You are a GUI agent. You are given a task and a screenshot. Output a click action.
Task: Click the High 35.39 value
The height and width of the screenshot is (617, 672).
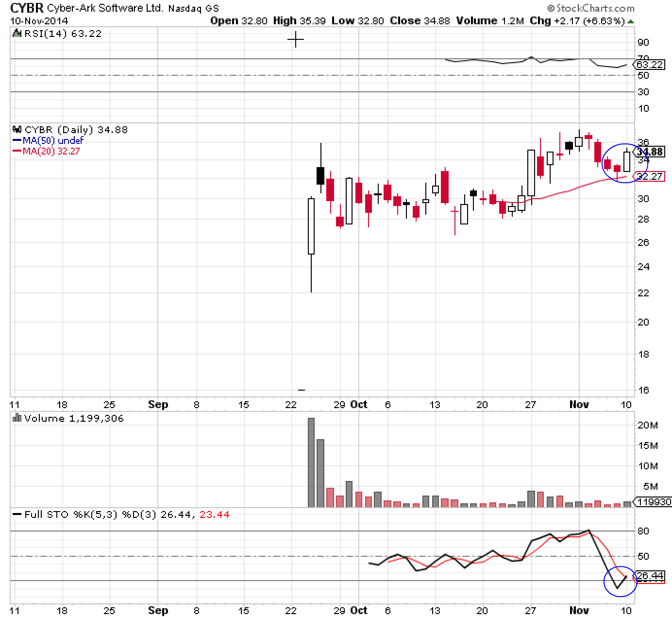click(x=300, y=21)
